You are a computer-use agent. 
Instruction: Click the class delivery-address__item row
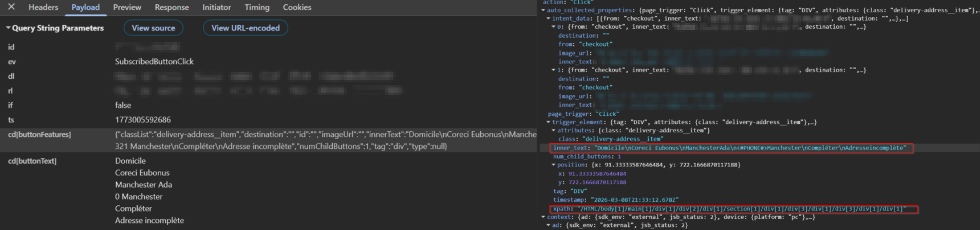pos(611,139)
